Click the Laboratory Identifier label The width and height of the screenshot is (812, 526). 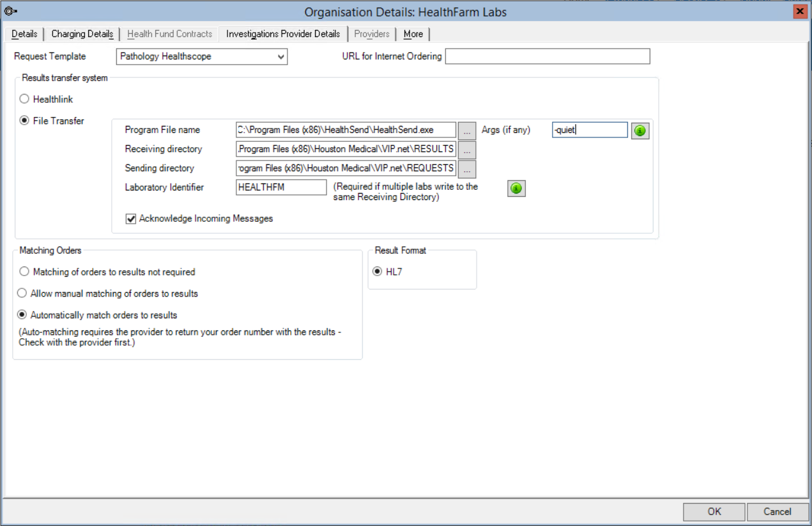[165, 187]
